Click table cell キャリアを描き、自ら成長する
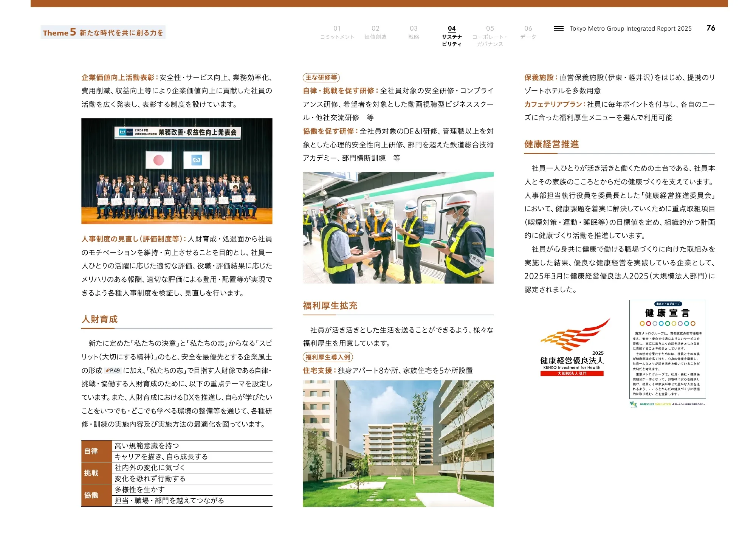This screenshot has height=535, width=756. [192, 457]
